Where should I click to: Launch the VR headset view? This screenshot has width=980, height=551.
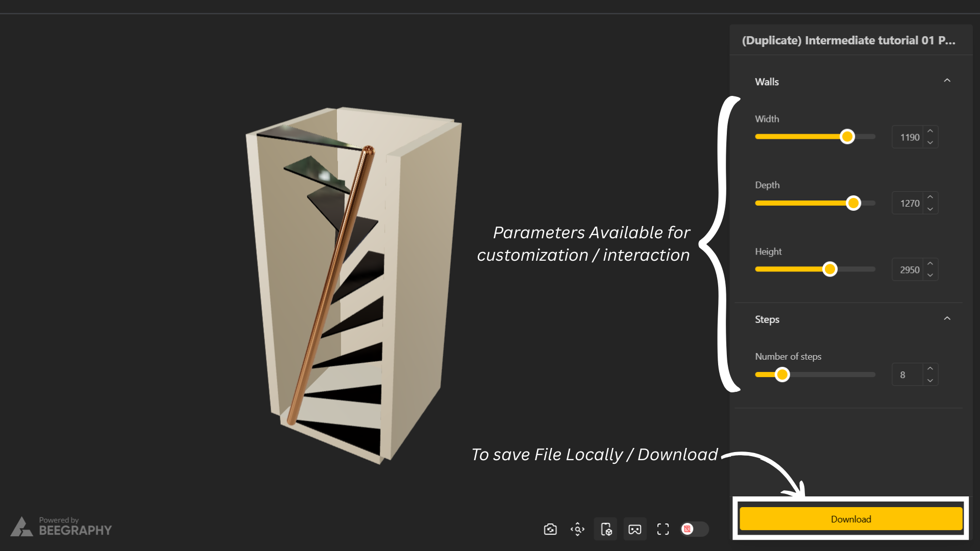coord(634,529)
